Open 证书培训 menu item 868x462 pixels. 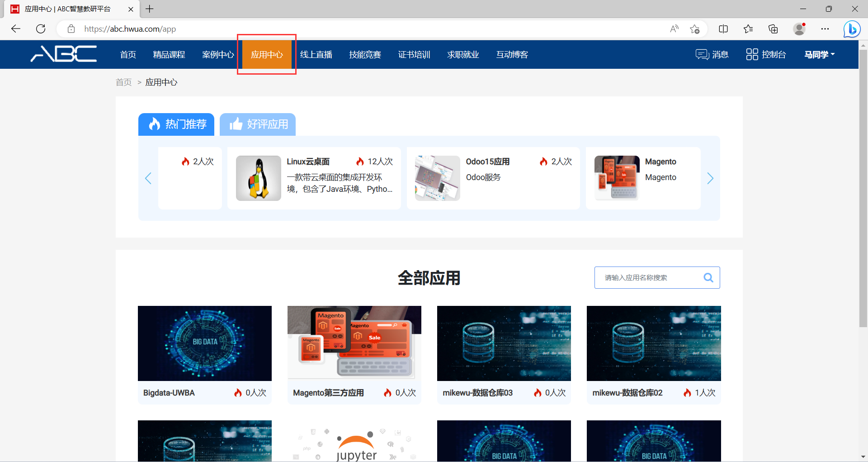click(x=414, y=54)
